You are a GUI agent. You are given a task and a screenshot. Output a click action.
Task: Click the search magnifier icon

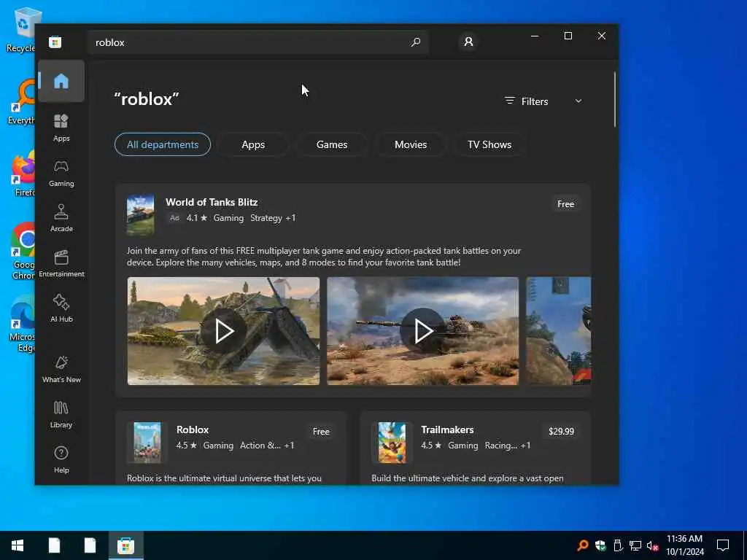click(x=415, y=42)
